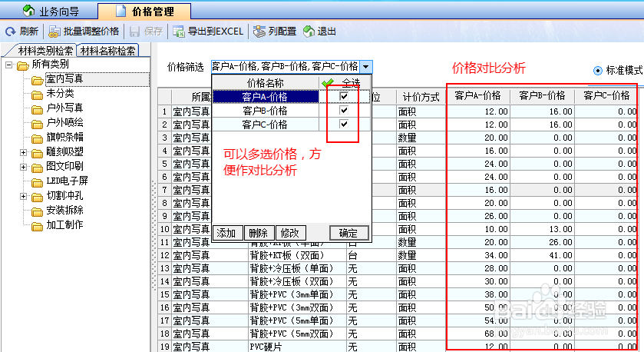Click the 41.00 price cell
Image resolution: width=644 pixels, height=352 pixels.
[x=542, y=255]
